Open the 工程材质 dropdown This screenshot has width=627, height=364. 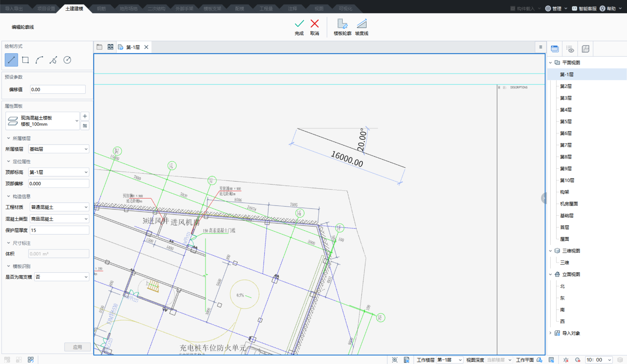point(60,207)
